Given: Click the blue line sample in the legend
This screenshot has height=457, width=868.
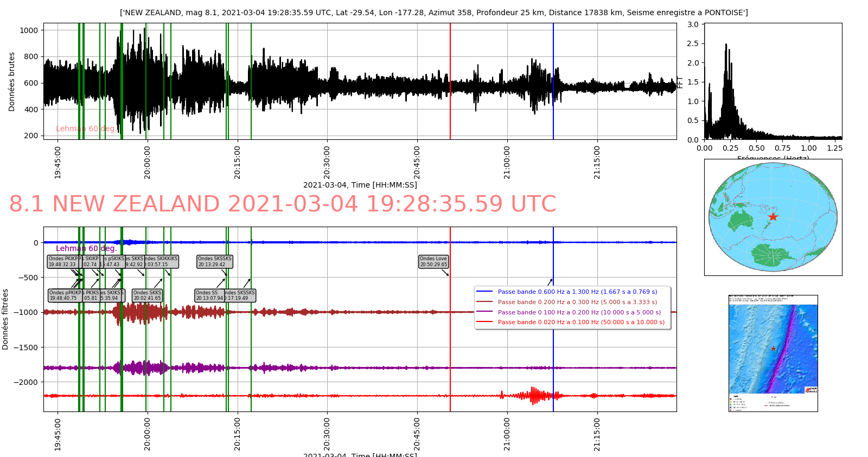Looking at the screenshot, I should 484,292.
